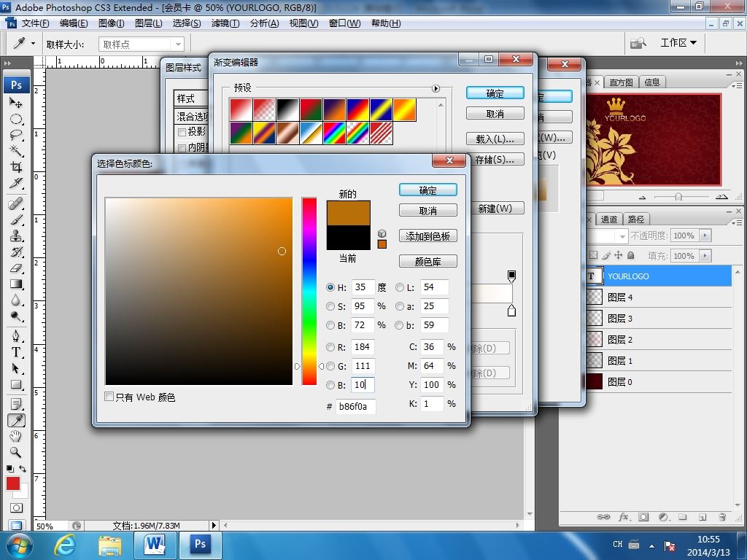Select the Gradient tool
This screenshot has height=560, width=747.
click(16, 284)
